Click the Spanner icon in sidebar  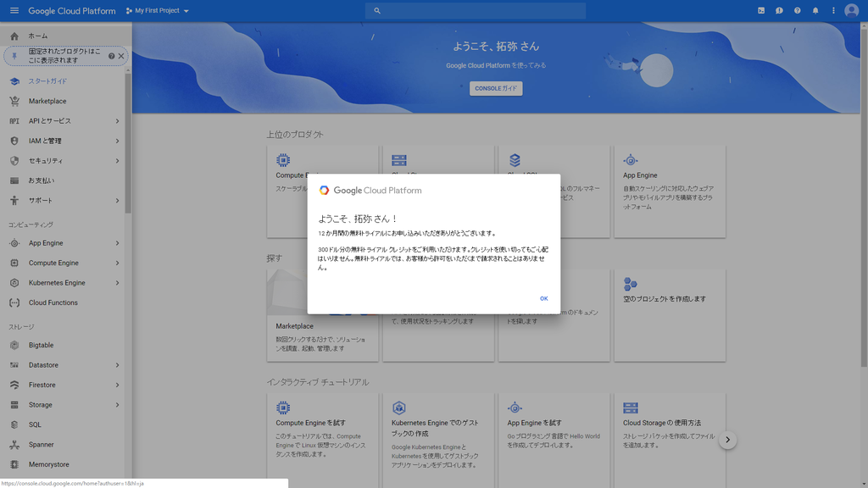(x=14, y=445)
